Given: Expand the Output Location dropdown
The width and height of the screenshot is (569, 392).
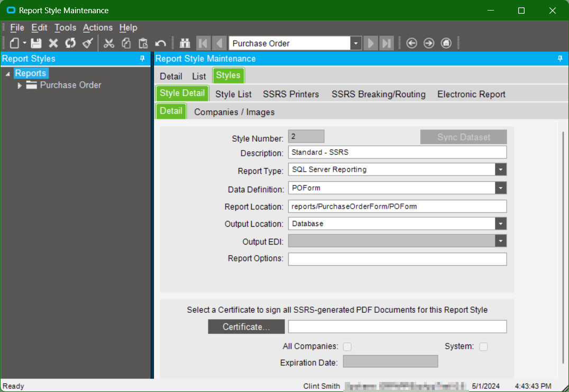Looking at the screenshot, I should click(x=501, y=224).
